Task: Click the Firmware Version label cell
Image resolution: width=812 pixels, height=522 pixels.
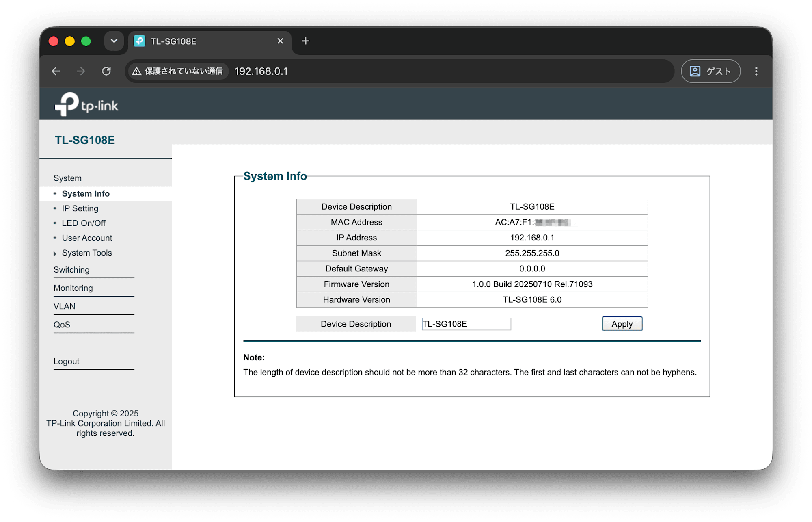Action: click(x=356, y=284)
